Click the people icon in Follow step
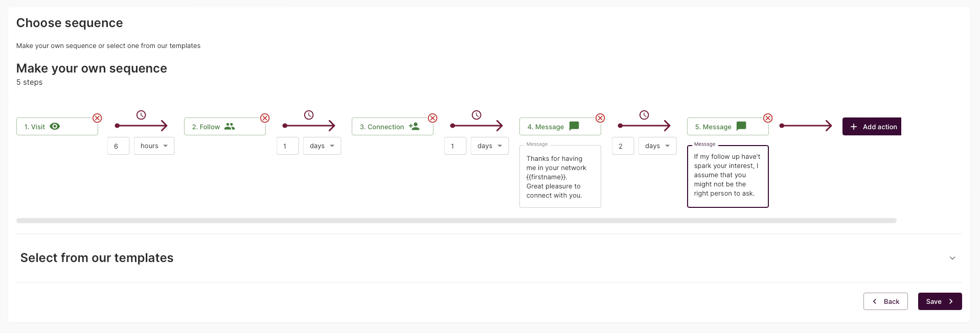This screenshot has width=980, height=333. [x=230, y=126]
